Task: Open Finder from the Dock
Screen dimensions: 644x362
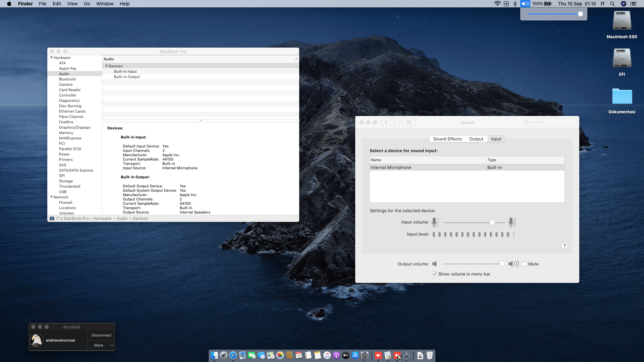Action: click(214, 355)
